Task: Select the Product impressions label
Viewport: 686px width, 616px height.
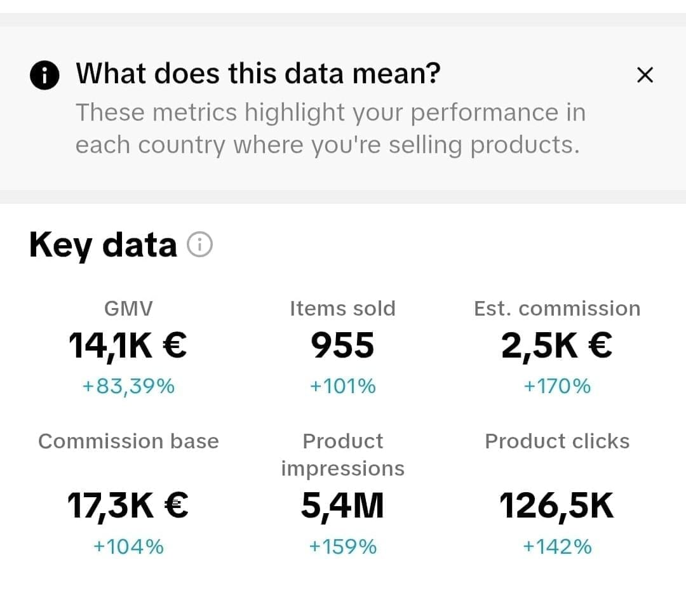Action: click(x=342, y=455)
